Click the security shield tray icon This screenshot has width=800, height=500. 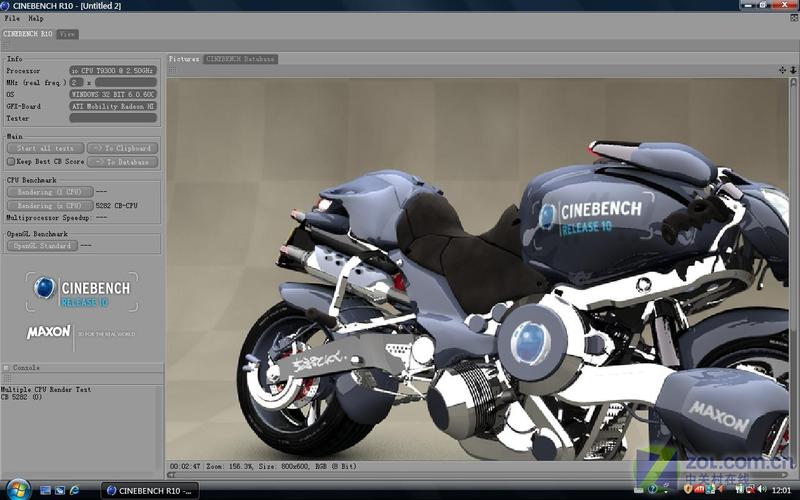pyautogui.click(x=688, y=490)
